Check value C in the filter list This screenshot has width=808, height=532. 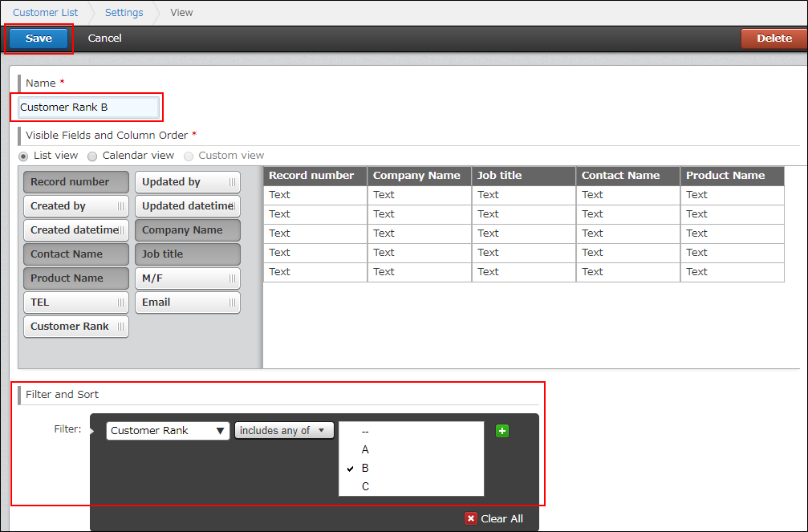pos(365,486)
